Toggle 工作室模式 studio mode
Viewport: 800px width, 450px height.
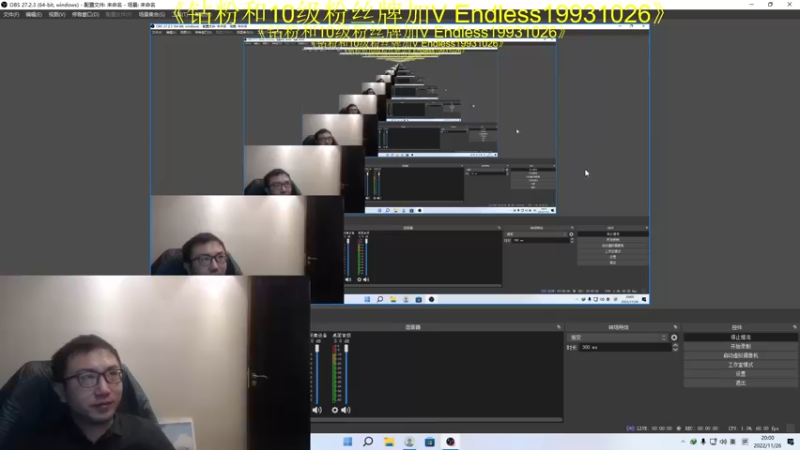[x=740, y=365]
